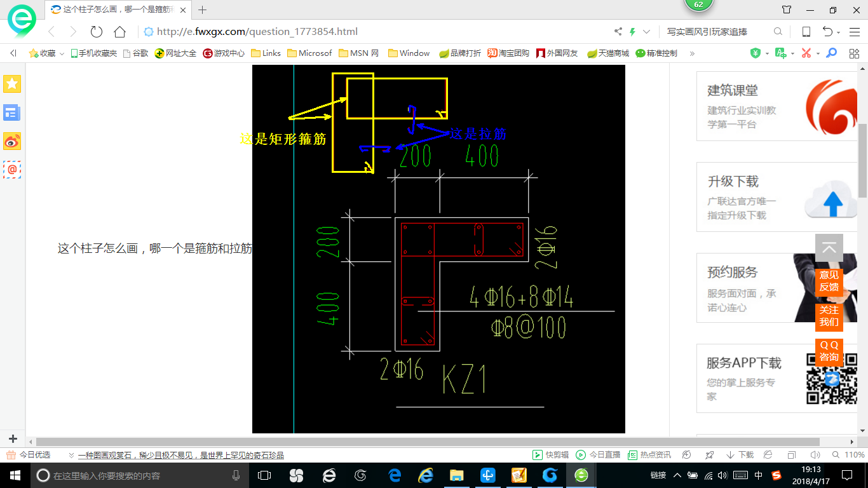Click the green translate A icon
868x488 pixels.
[781, 53]
